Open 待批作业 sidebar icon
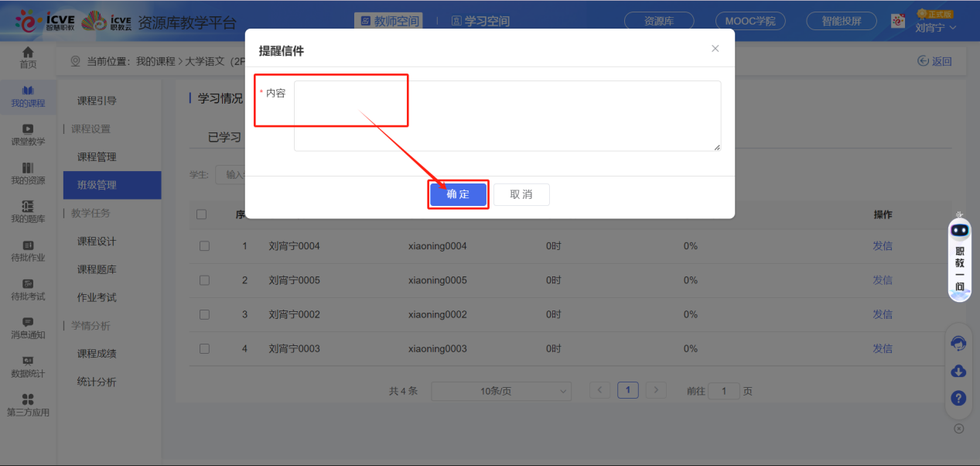Viewport: 980px width, 466px height. [x=28, y=250]
